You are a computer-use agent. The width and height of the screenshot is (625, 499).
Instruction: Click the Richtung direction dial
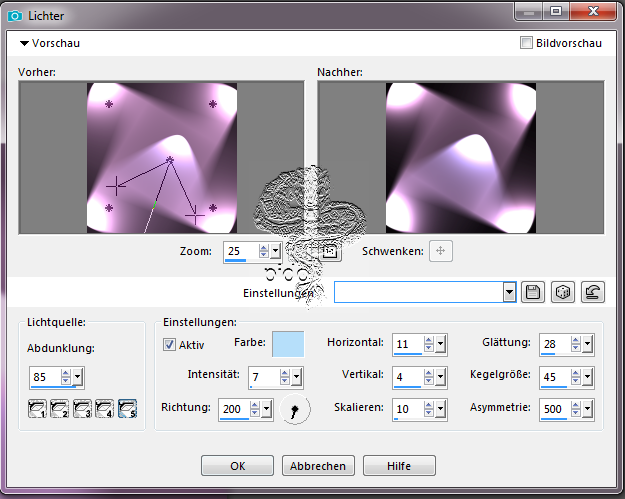point(295,408)
